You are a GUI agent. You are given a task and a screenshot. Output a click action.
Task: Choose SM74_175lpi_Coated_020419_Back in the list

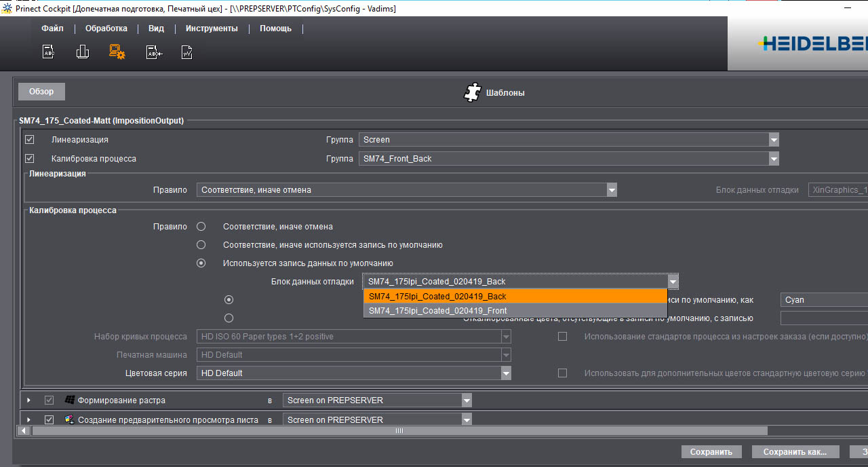click(x=515, y=297)
